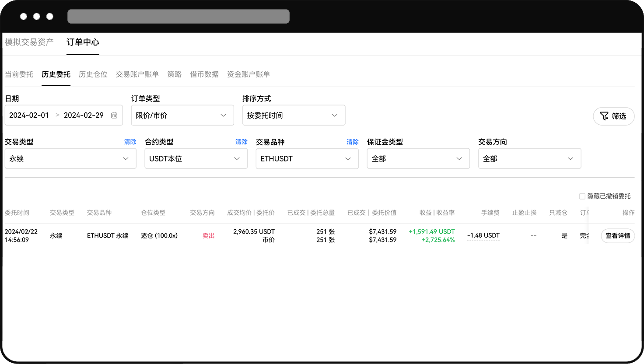Screen dimensions: 644x364
Task: Click 清除 next to 交易品种
Action: click(352, 142)
